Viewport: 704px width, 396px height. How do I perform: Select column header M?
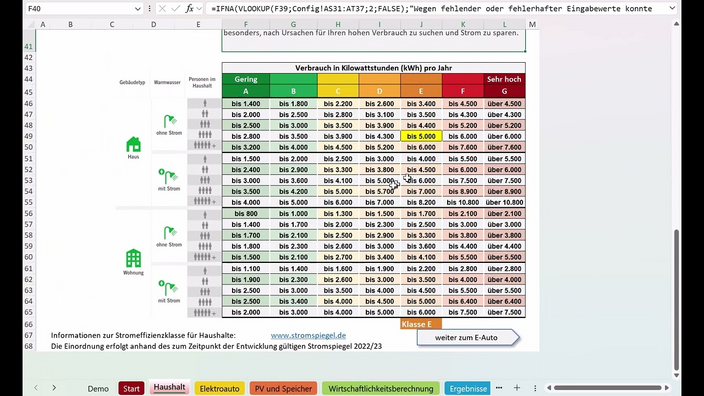(532, 24)
